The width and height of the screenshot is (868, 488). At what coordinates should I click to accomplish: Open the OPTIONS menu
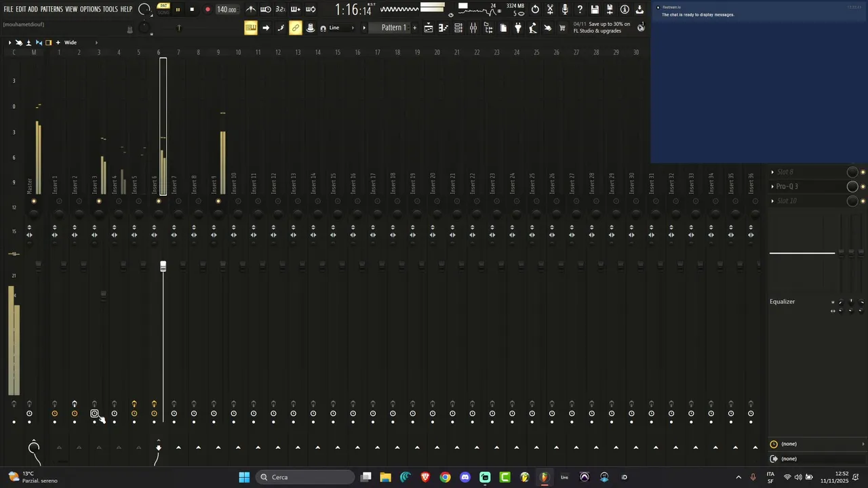pyautogui.click(x=90, y=9)
